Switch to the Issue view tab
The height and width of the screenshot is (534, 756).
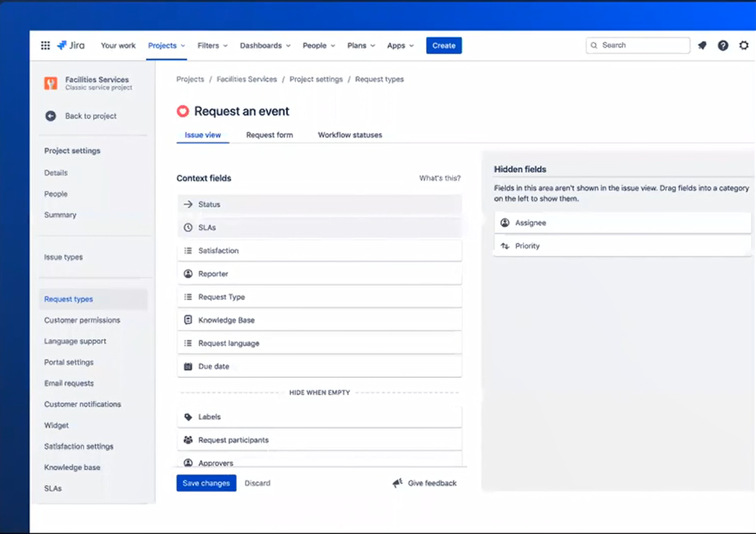[202, 135]
